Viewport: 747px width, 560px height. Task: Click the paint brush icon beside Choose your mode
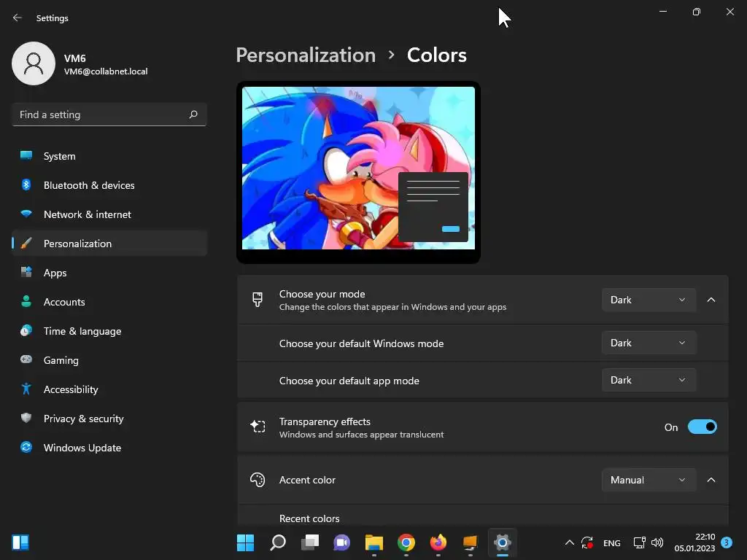click(258, 300)
